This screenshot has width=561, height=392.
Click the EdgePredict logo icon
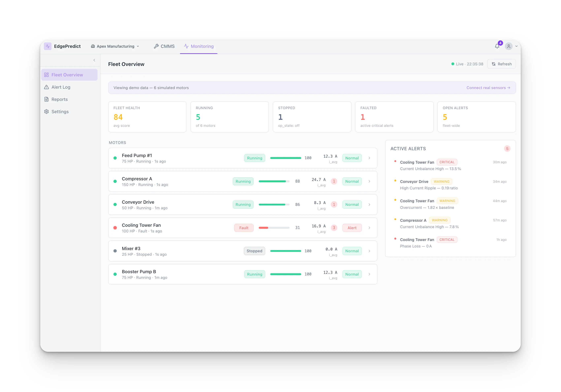(48, 46)
